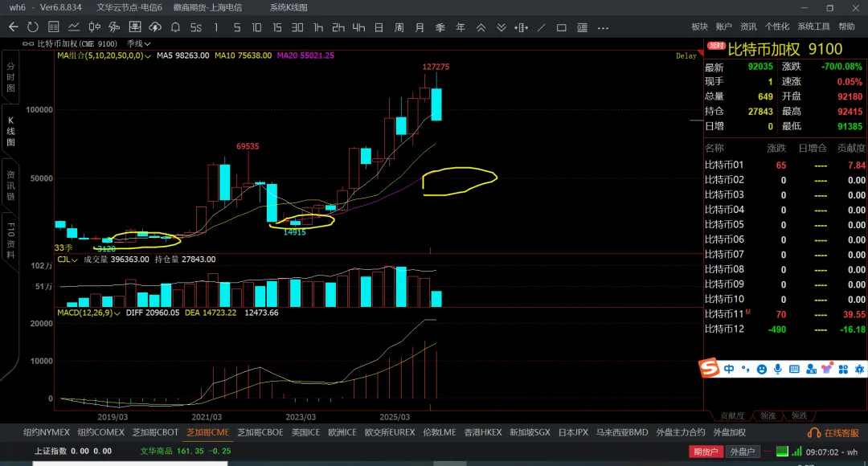Select the candlestick chart icon
Image resolution: width=868 pixels, height=466 pixels.
click(x=95, y=27)
